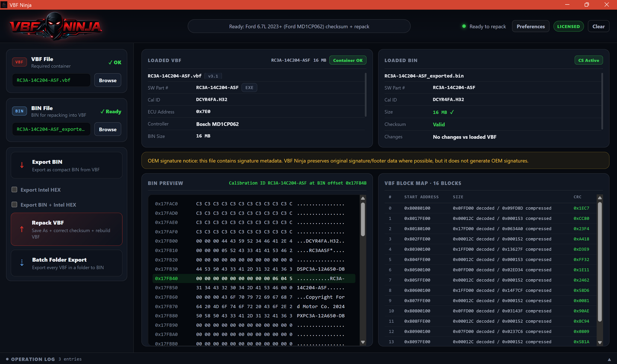617x364 pixels.
Task: Click the BIN Preview scroll up arrow
Action: (363, 198)
